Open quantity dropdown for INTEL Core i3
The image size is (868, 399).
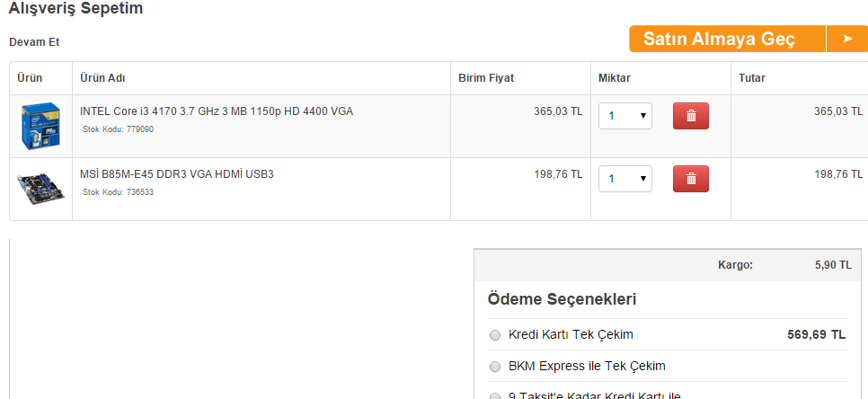coord(625,116)
